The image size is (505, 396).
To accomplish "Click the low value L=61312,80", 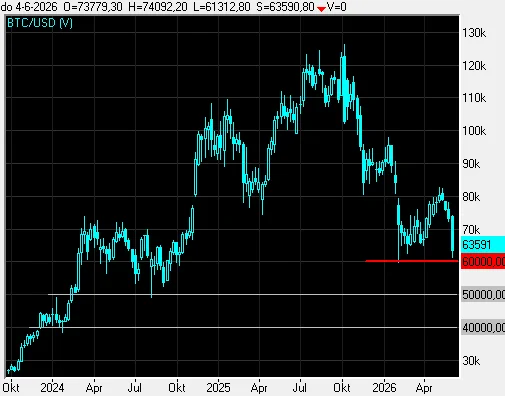I will [222, 7].
